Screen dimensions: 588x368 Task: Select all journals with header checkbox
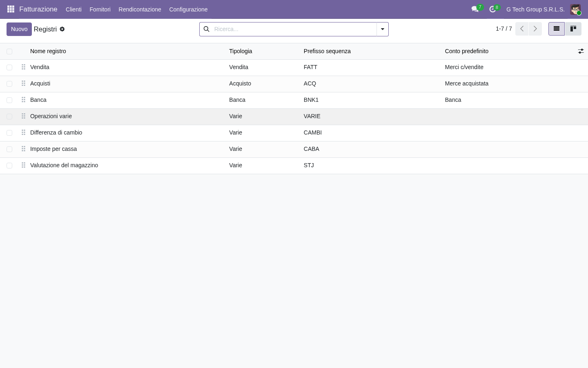9,52
